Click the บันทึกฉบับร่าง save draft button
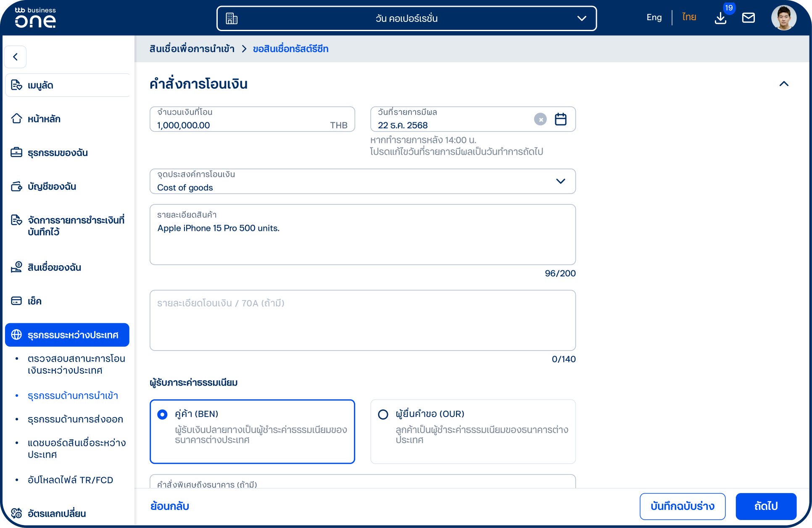The image size is (812, 528). coord(683,506)
